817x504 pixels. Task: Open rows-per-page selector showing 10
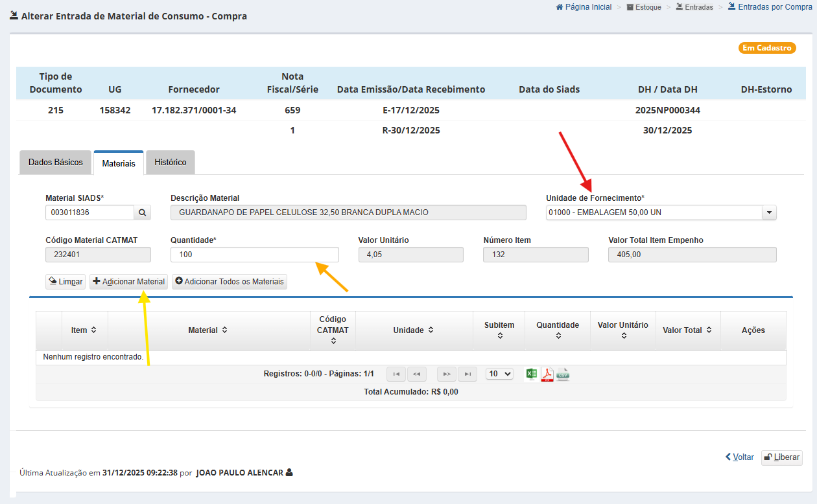tap(499, 374)
